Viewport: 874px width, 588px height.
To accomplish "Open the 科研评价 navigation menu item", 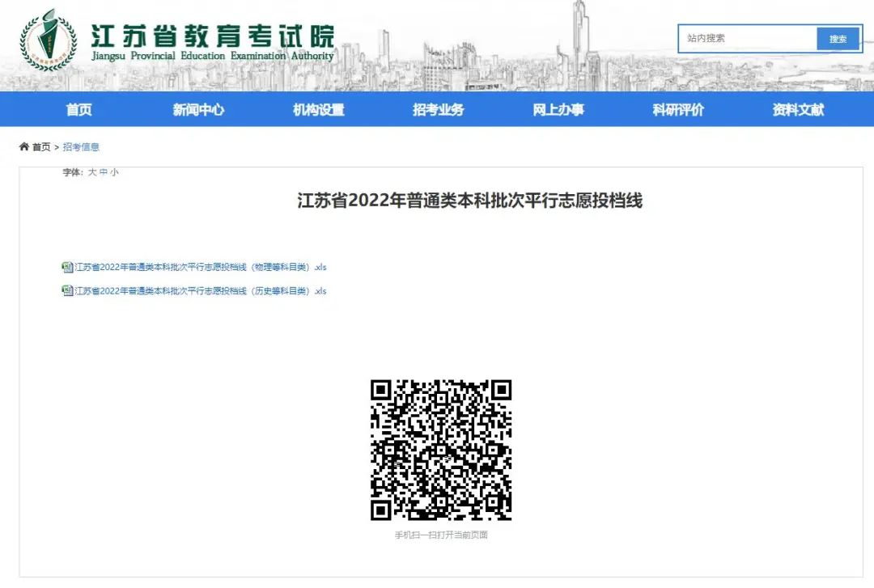I will pos(678,110).
